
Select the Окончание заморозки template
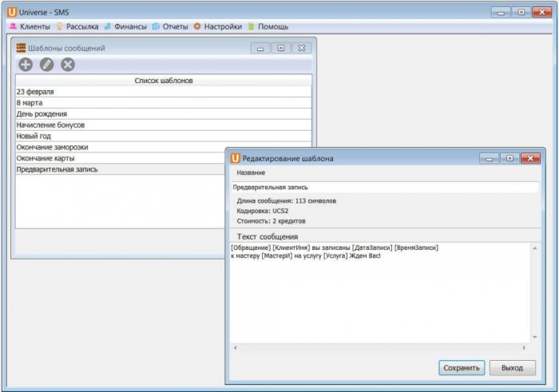click(120, 148)
